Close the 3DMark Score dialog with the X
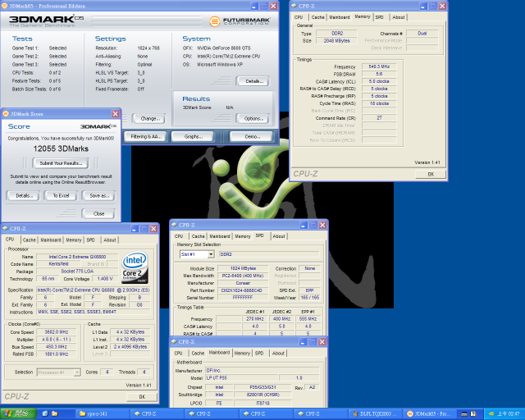The image size is (525, 420). pos(116,114)
